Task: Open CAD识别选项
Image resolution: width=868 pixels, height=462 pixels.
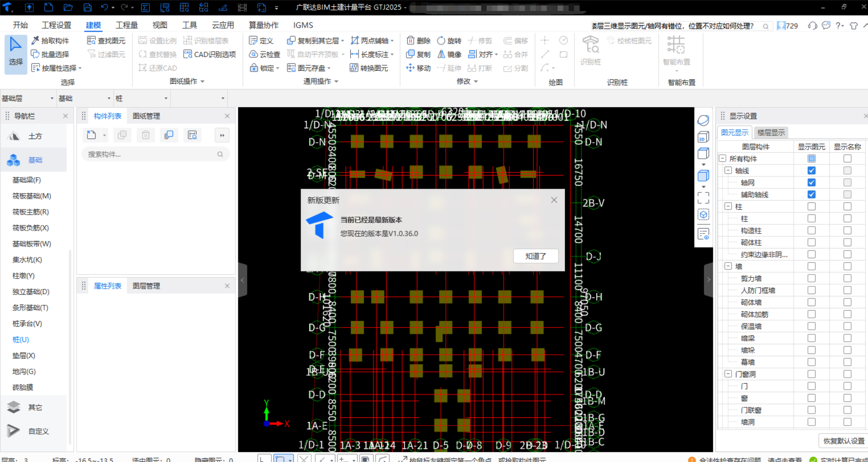Action: [210, 54]
